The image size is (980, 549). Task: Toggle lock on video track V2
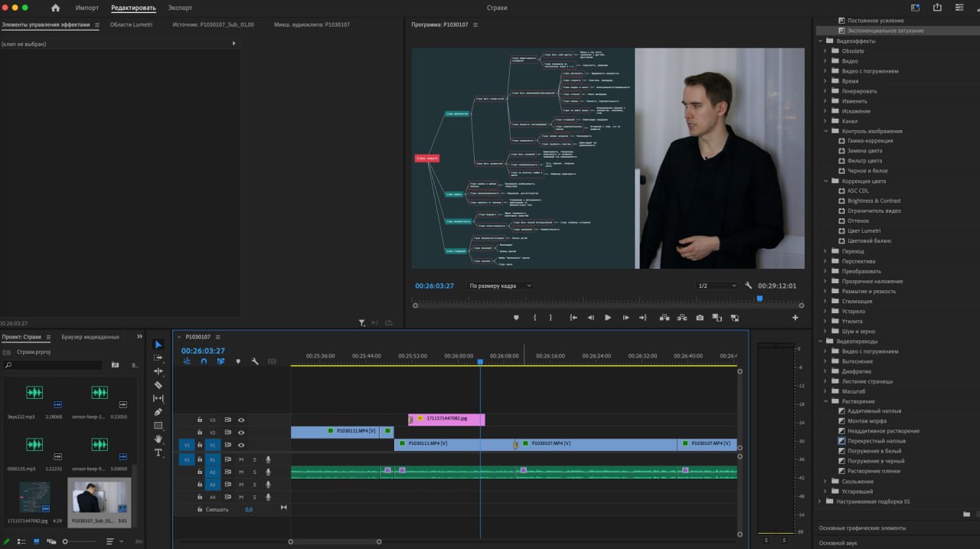click(200, 433)
